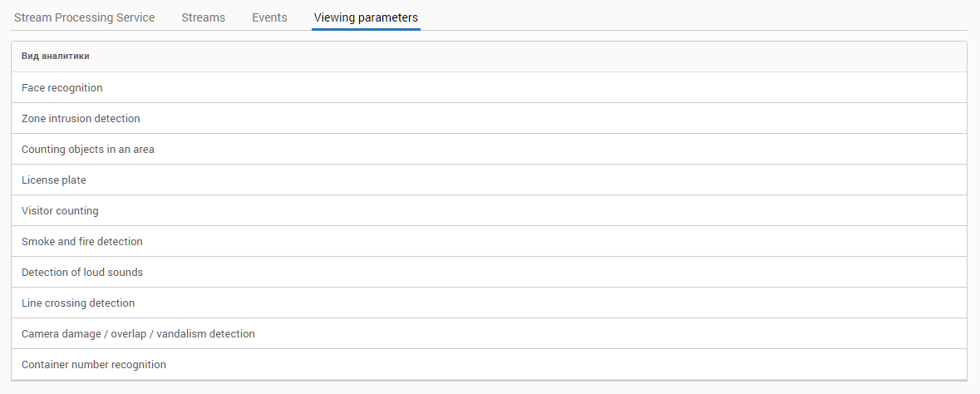Click the Вид аналитики column header
Viewport: 980px width, 394px height.
[56, 57]
